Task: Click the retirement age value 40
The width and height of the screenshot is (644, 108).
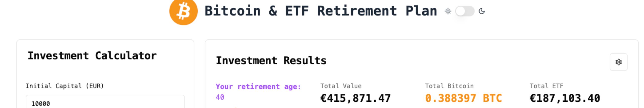Action: [220, 97]
